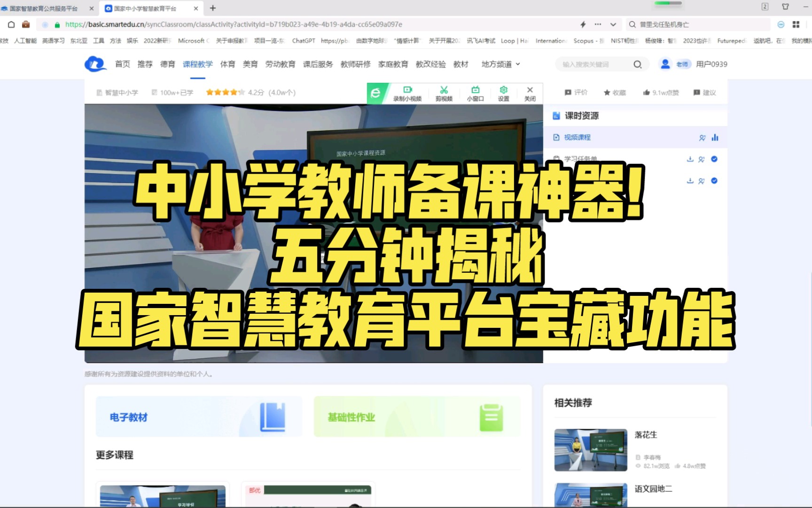The height and width of the screenshot is (508, 812).
Task: Open the 电子教材 card
Action: [199, 417]
